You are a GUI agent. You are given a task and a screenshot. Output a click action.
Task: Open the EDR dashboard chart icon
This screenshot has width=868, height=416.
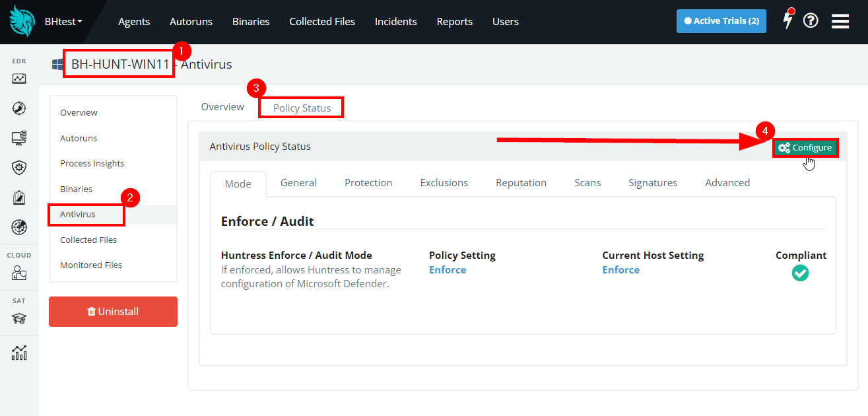click(19, 79)
